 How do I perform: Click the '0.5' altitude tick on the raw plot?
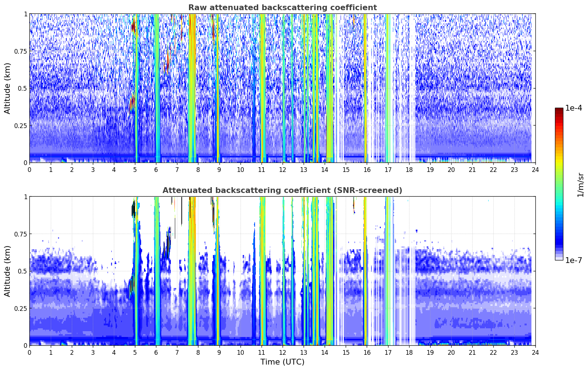(x=22, y=88)
